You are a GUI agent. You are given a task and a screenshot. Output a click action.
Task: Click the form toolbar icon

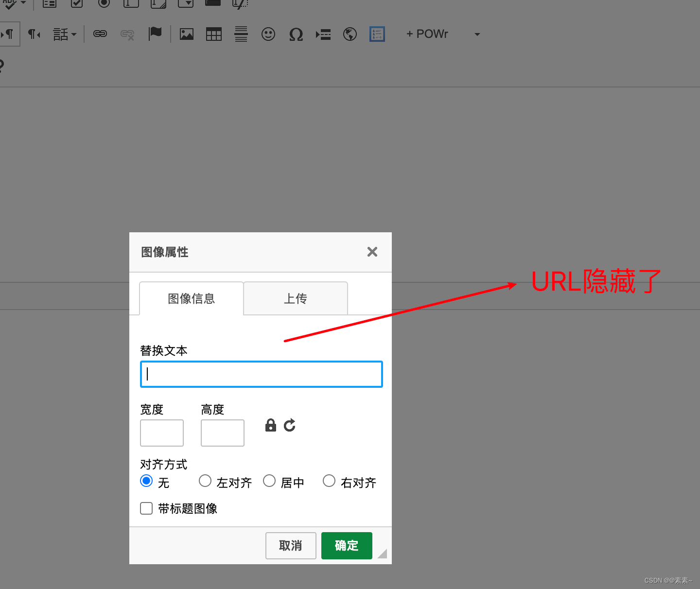[50, 3]
